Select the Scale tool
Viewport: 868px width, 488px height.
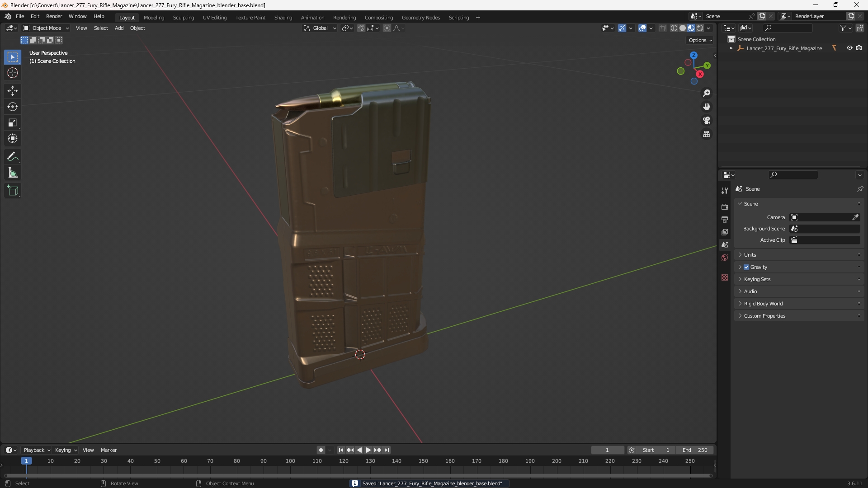[x=13, y=122]
